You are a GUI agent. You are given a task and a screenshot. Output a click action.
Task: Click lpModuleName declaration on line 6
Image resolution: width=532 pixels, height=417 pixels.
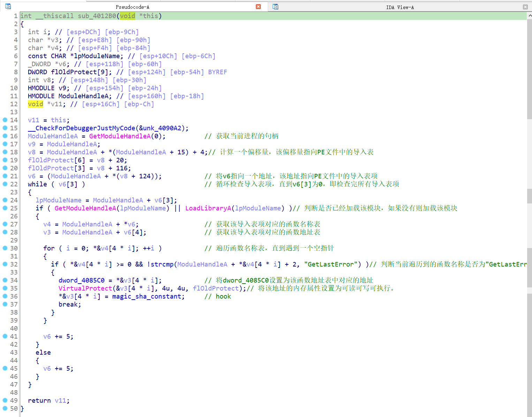tap(76, 56)
